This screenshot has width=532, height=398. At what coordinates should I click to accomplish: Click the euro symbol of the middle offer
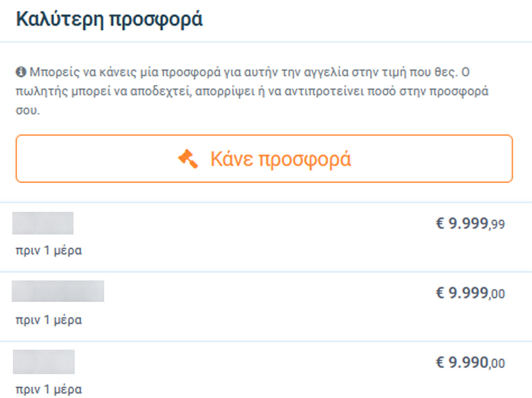[439, 293]
